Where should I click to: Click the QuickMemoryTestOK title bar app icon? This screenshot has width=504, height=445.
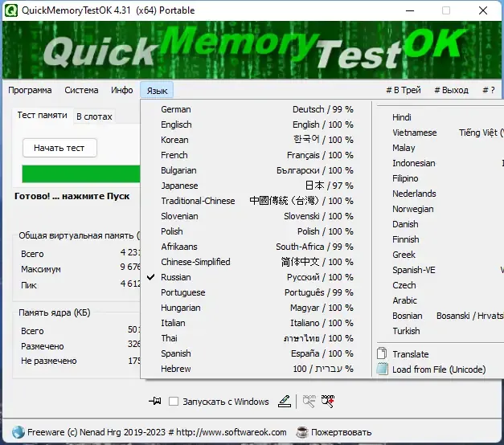coord(11,10)
